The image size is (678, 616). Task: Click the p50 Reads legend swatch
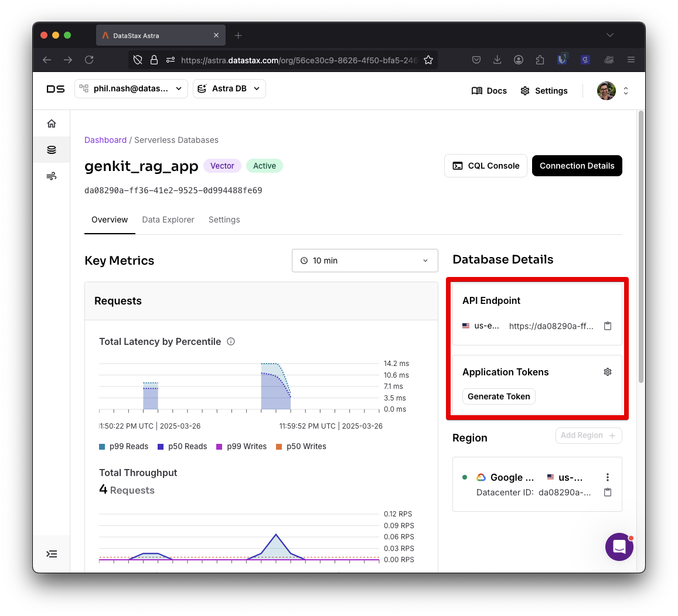point(161,447)
